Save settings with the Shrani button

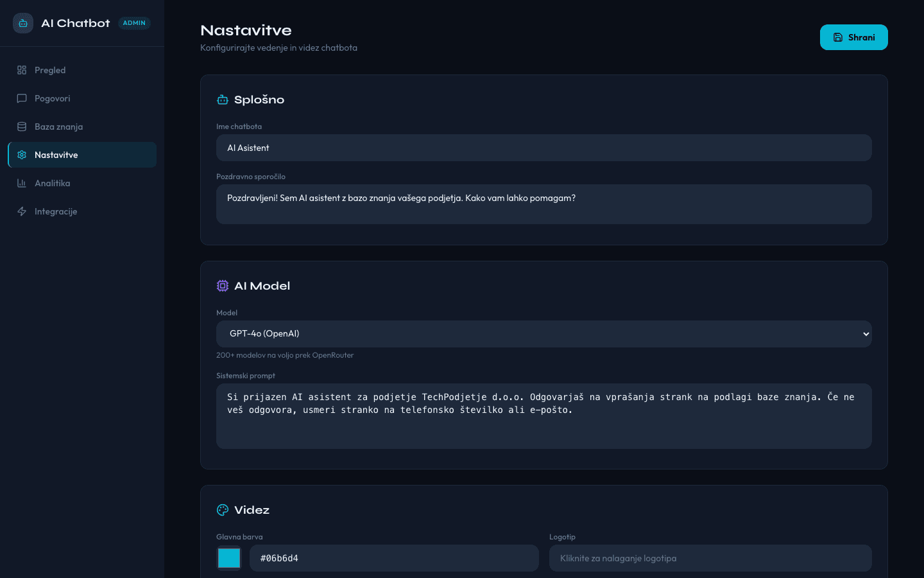tap(854, 37)
